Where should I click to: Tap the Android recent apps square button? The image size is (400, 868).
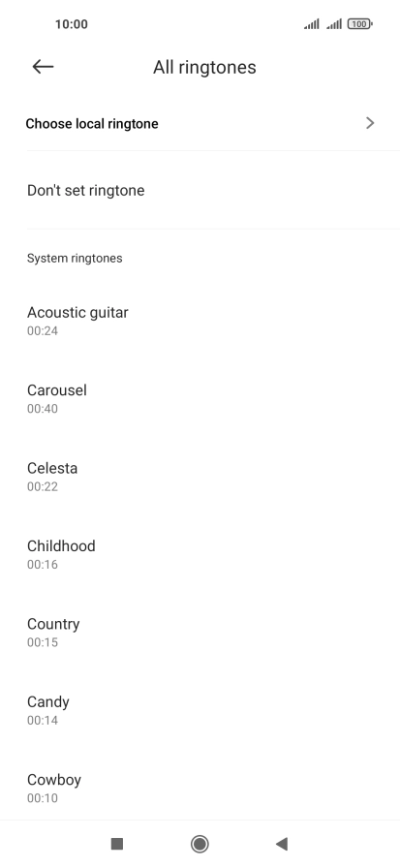coord(117,844)
